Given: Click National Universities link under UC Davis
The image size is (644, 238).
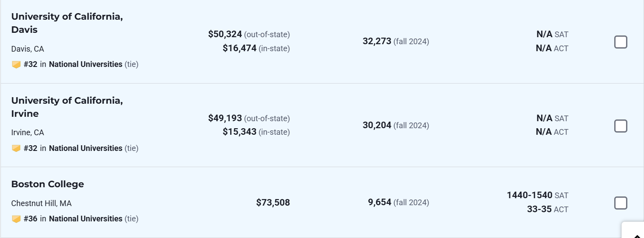Looking at the screenshot, I should pyautogui.click(x=85, y=64).
